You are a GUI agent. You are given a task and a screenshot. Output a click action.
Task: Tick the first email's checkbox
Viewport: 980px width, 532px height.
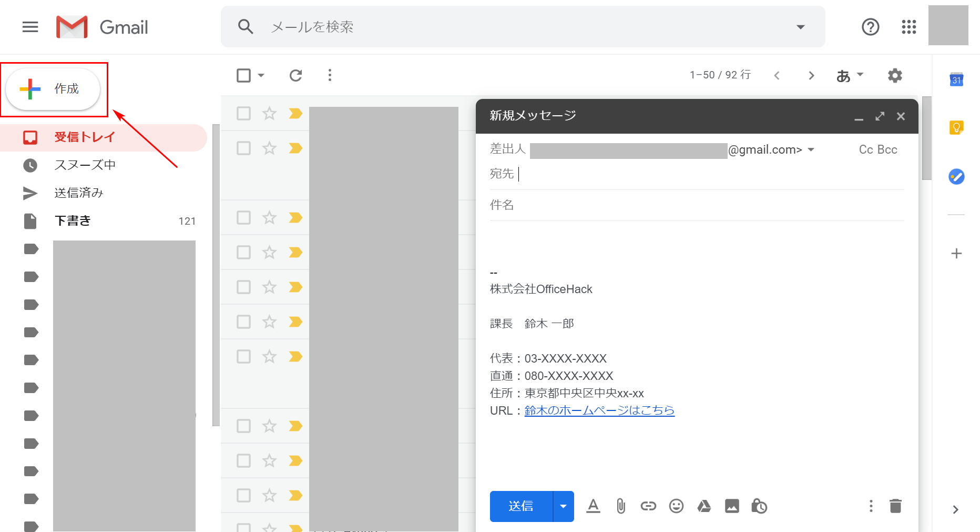(x=243, y=113)
